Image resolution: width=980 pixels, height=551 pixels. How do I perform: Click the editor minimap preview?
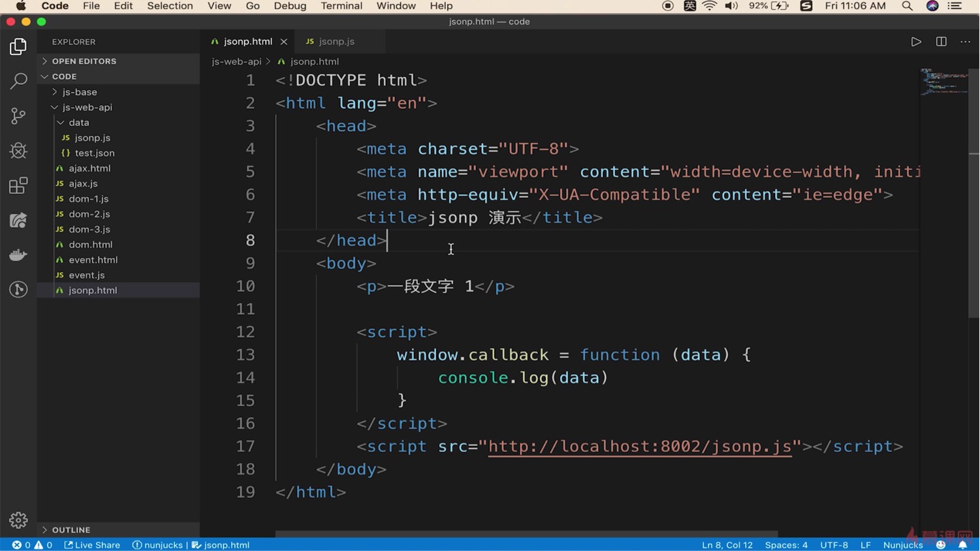point(944,82)
